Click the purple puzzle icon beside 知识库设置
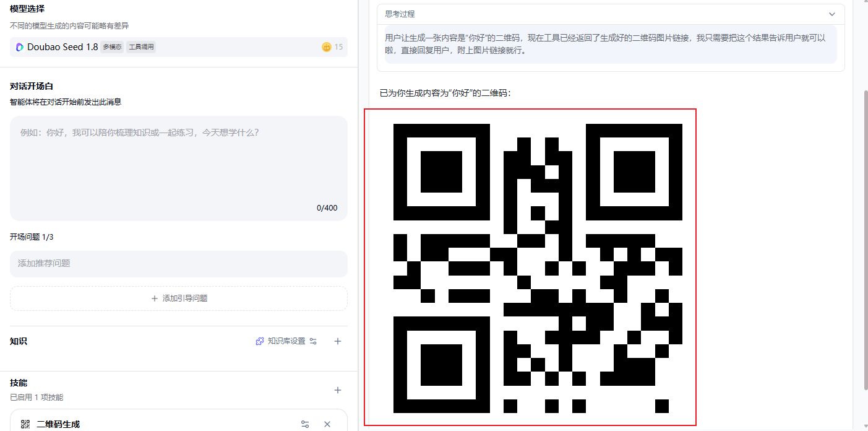The width and height of the screenshot is (868, 431). pos(260,341)
